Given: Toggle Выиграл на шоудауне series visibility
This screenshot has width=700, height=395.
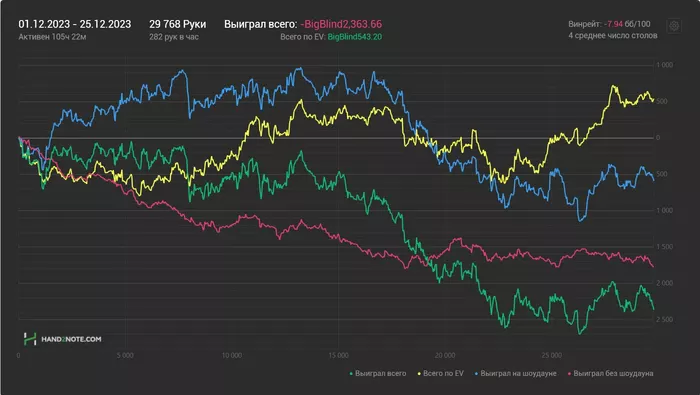Looking at the screenshot, I should click(518, 374).
